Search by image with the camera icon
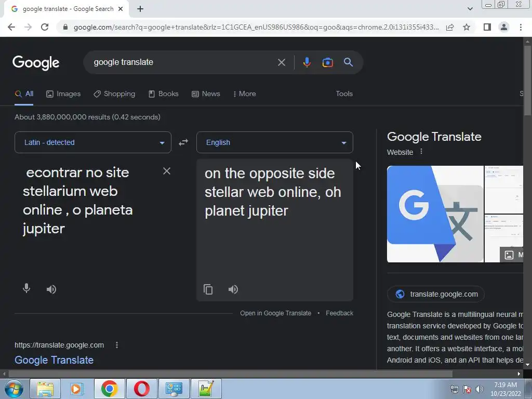The height and width of the screenshot is (399, 532). coord(327,62)
